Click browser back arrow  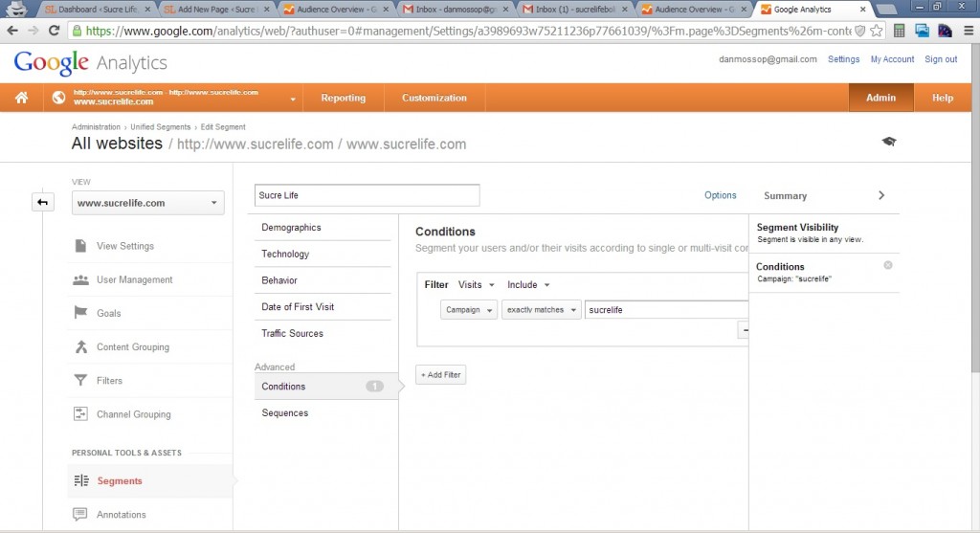12,31
